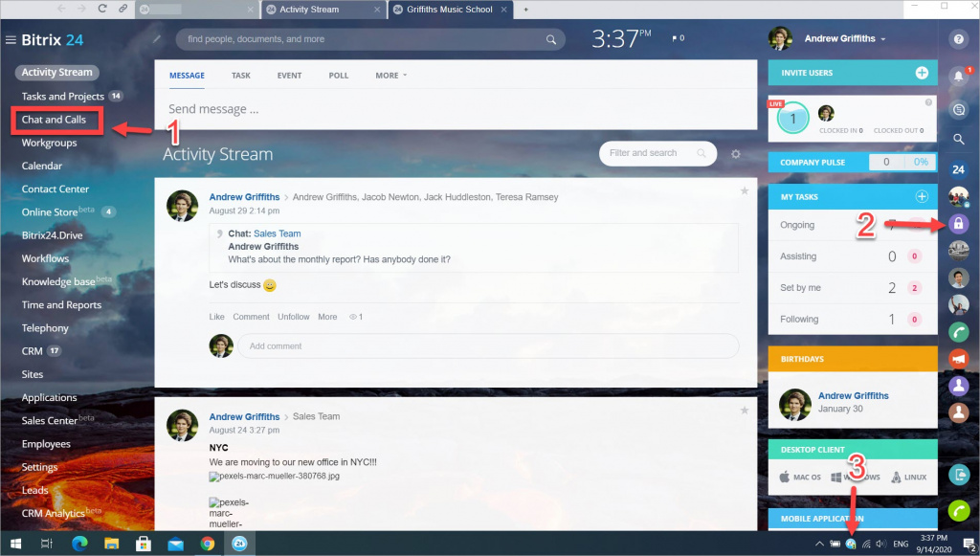Select the POLL tab
The width and height of the screenshot is (980, 556).
pos(339,76)
